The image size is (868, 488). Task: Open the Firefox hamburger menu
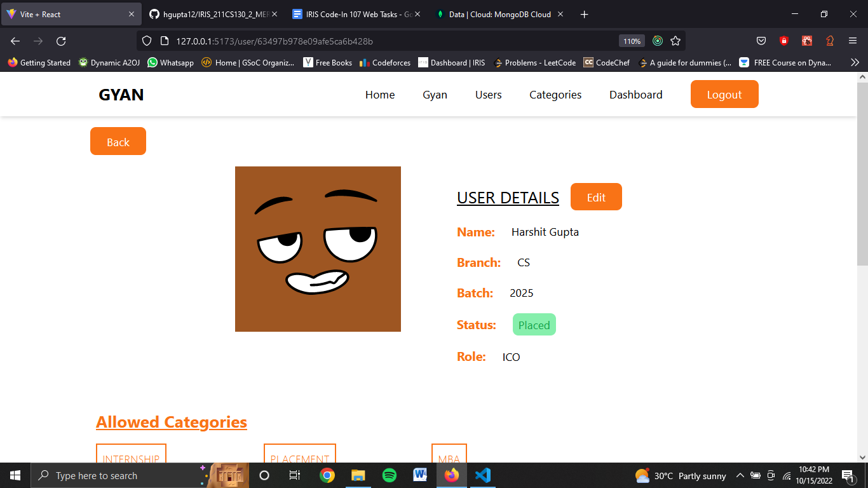(853, 41)
